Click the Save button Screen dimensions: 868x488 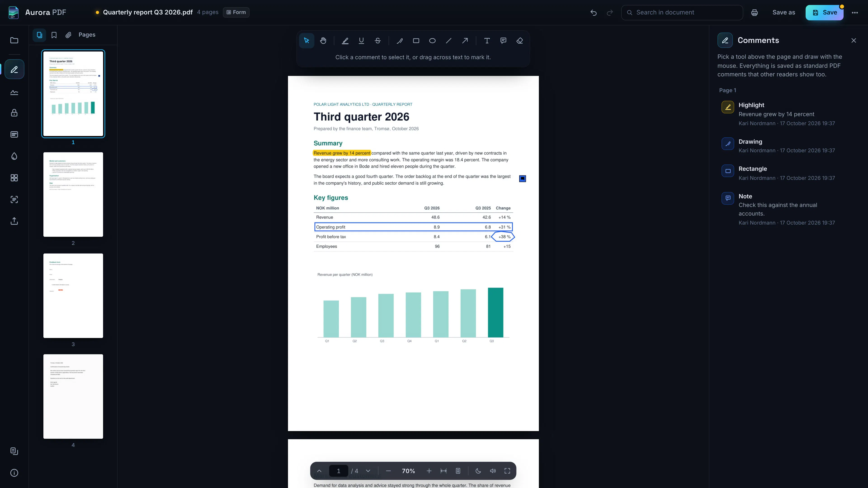pyautogui.click(x=824, y=12)
